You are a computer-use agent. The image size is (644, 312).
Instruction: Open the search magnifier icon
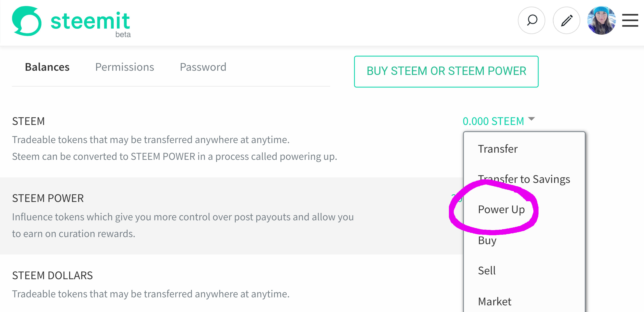pos(531,20)
